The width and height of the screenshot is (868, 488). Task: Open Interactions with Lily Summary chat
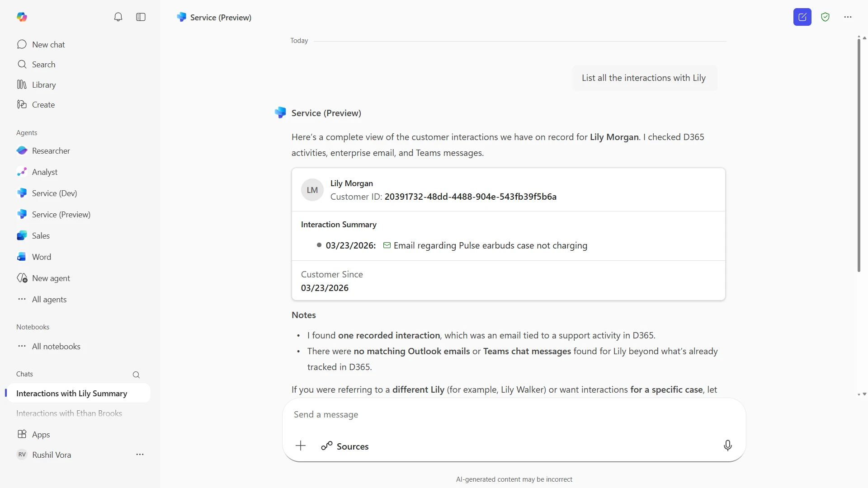[x=78, y=393]
